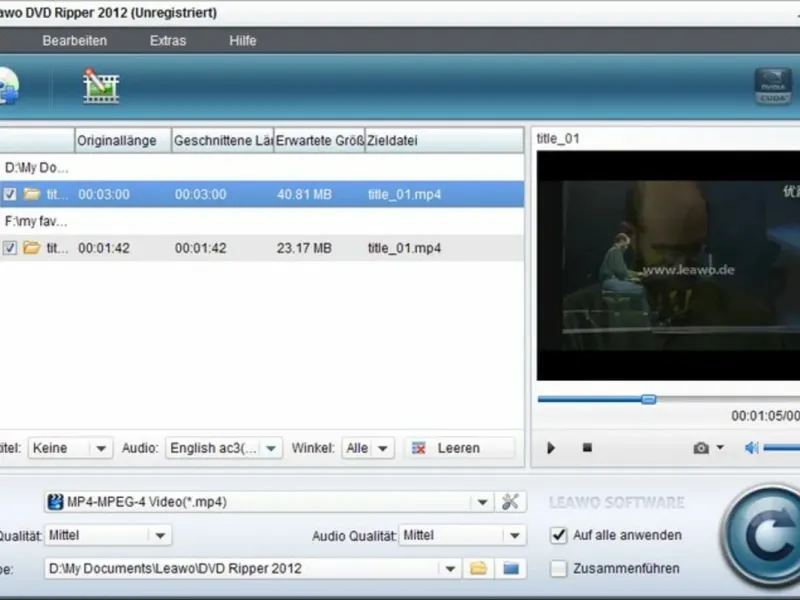Browse for output folder with yellow folder icon
The image size is (800, 600).
click(x=478, y=568)
